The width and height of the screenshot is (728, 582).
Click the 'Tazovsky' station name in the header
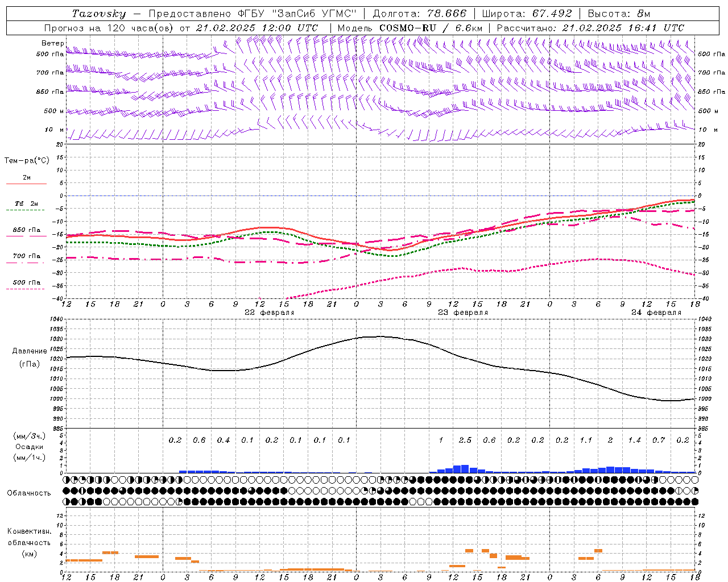[x=99, y=14]
